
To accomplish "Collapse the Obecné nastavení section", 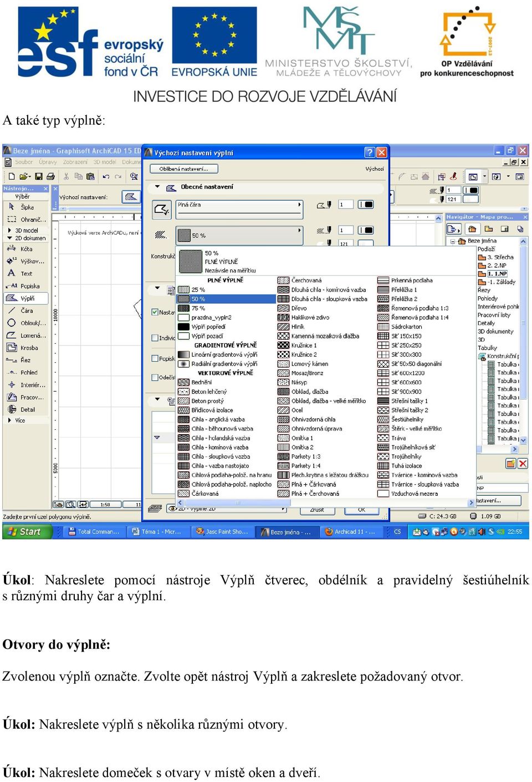I will (x=157, y=187).
